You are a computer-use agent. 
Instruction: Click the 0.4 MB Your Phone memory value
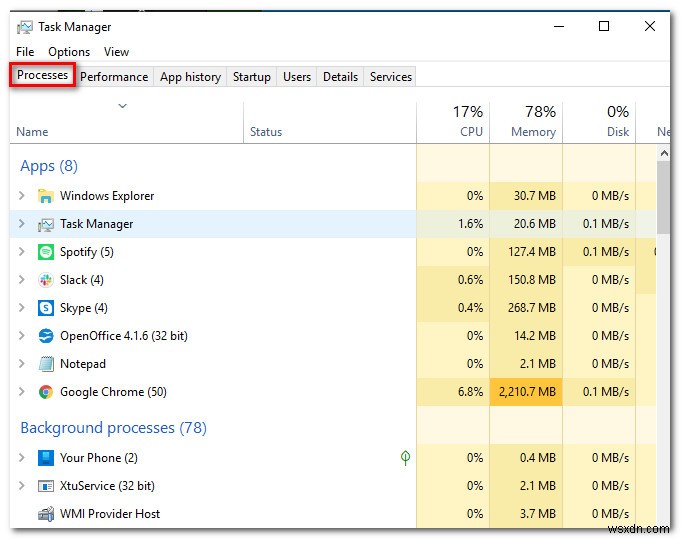point(538,458)
